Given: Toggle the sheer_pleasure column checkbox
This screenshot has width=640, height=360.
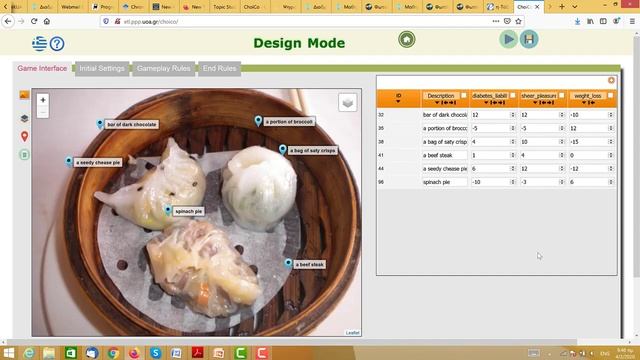Looking at the screenshot, I should coord(562,96).
